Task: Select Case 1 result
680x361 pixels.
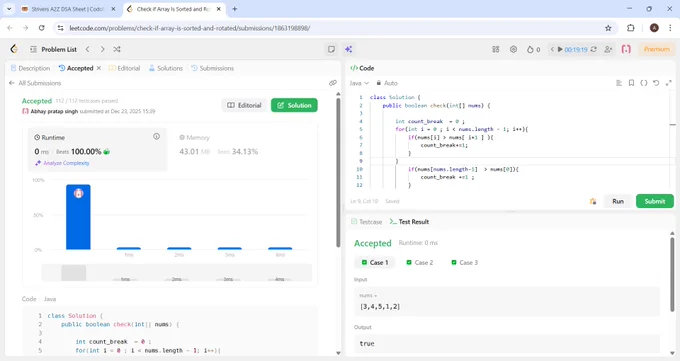Action: (x=375, y=263)
